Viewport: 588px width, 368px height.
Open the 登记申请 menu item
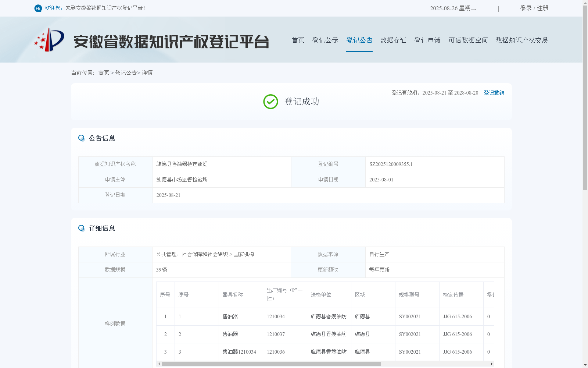pyautogui.click(x=427, y=40)
